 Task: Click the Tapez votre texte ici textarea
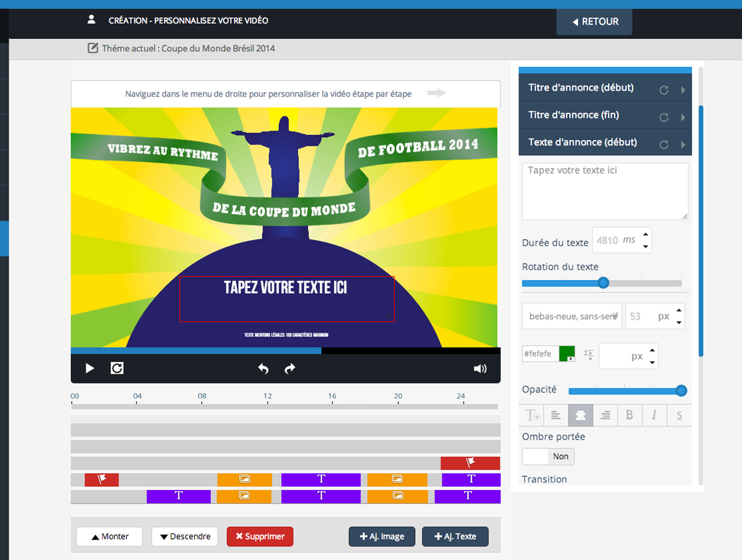pos(605,191)
